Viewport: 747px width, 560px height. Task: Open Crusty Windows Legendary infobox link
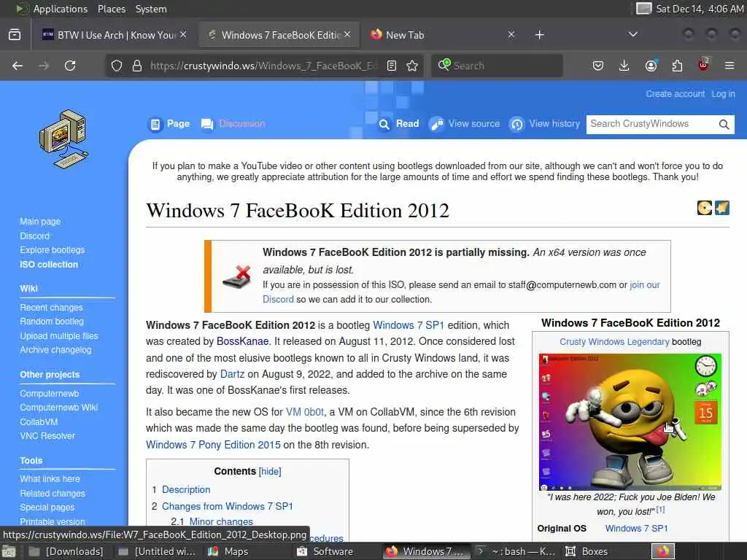pyautogui.click(x=614, y=342)
